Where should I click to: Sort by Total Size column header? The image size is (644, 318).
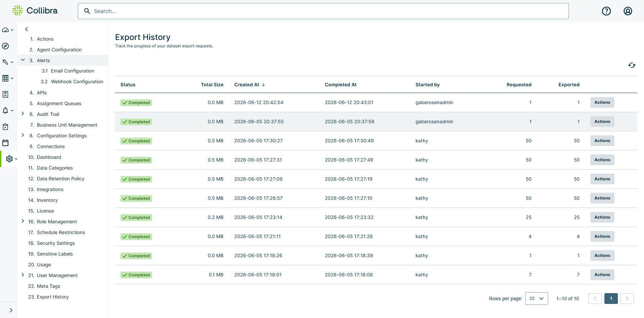(212, 85)
